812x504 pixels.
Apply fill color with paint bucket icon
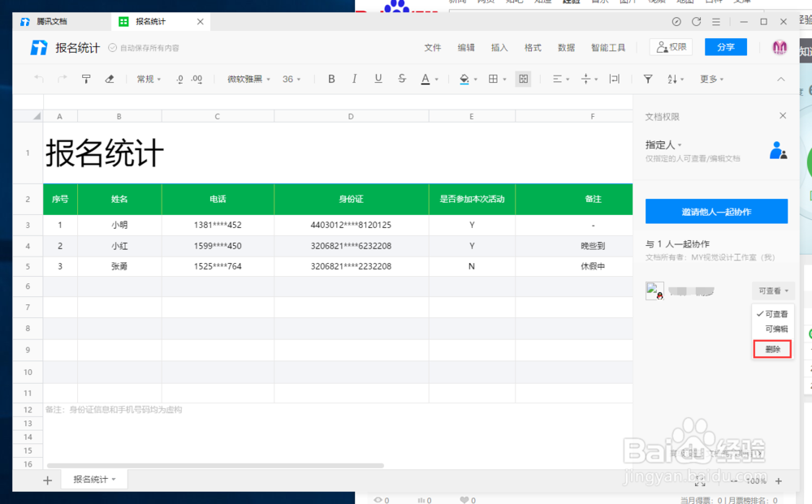tap(464, 79)
